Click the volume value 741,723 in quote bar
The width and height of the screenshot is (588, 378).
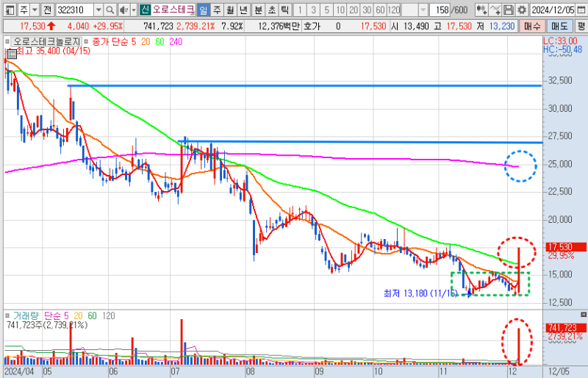[x=158, y=26]
